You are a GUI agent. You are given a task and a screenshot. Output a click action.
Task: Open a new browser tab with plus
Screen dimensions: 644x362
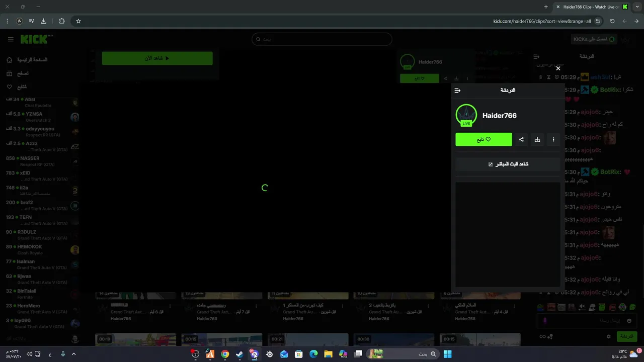coord(546,7)
